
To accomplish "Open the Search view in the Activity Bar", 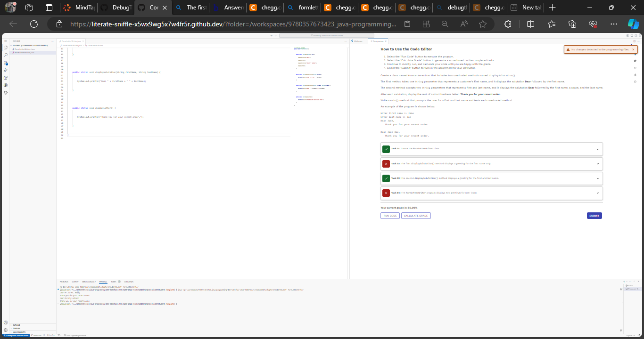I will click(6, 55).
